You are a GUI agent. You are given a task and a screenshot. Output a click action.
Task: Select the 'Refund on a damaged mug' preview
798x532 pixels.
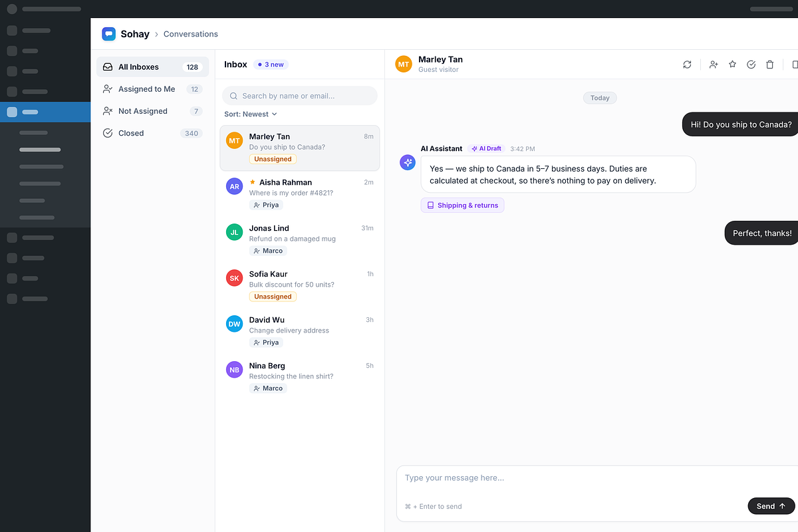(x=293, y=239)
